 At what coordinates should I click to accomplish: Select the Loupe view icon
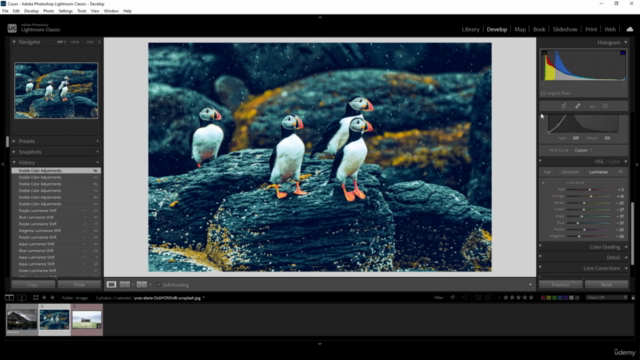[x=111, y=284]
